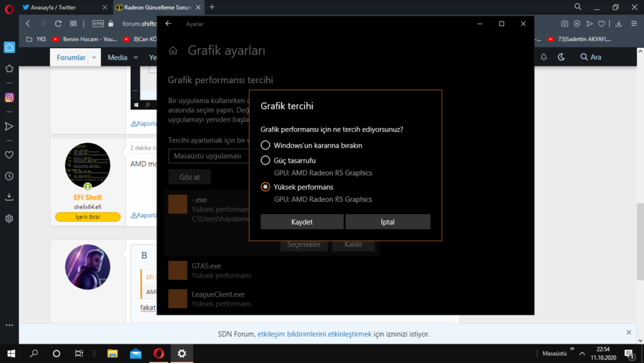Open EFI Shell user profile name
Viewport: 644px width, 363px height.
point(87,198)
